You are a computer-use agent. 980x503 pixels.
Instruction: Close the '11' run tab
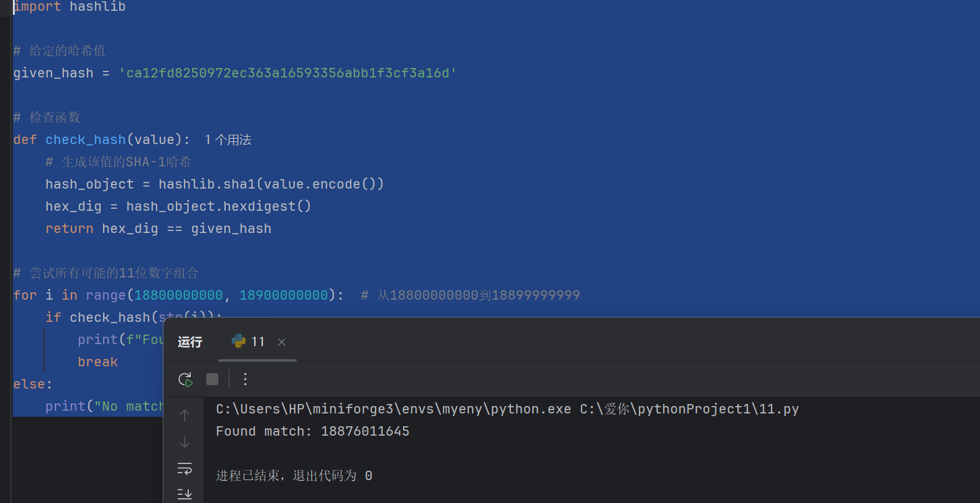[x=282, y=342]
